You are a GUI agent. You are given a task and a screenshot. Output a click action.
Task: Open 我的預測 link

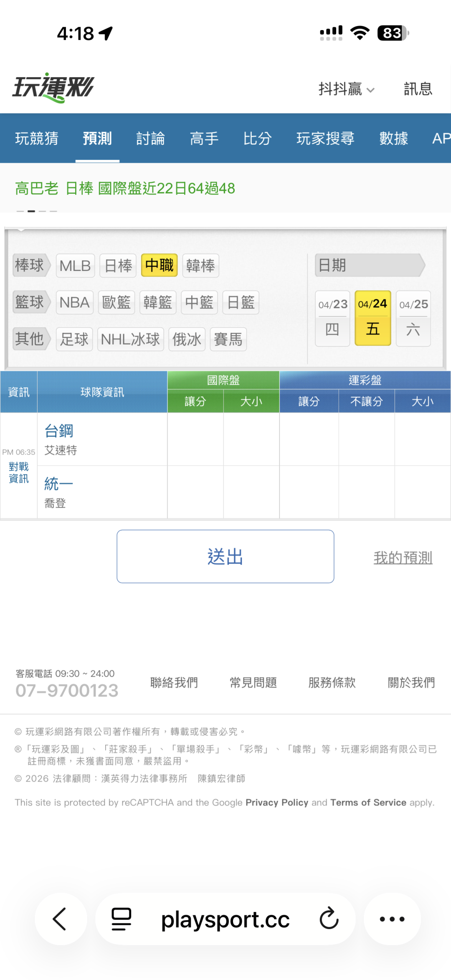point(403,557)
